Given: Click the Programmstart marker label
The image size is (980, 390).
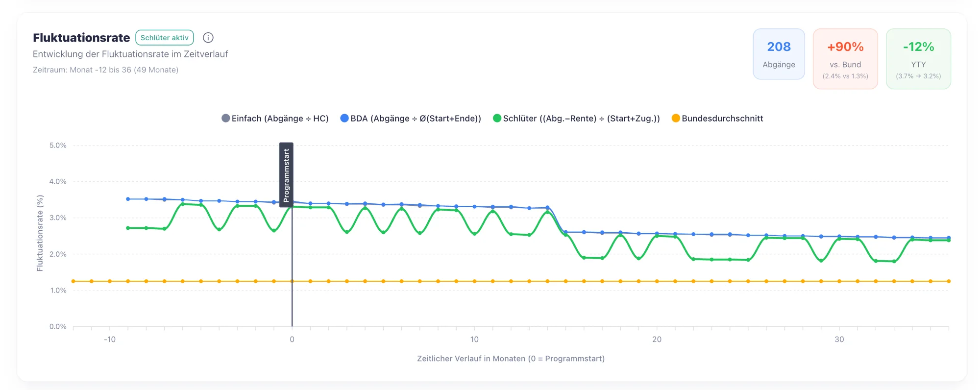Looking at the screenshot, I should coord(286,174).
